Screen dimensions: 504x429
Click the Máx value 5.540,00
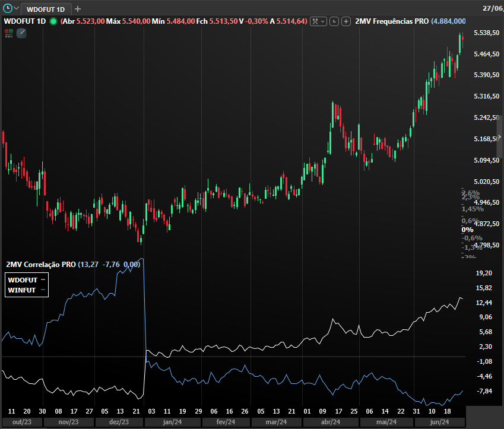pos(136,21)
